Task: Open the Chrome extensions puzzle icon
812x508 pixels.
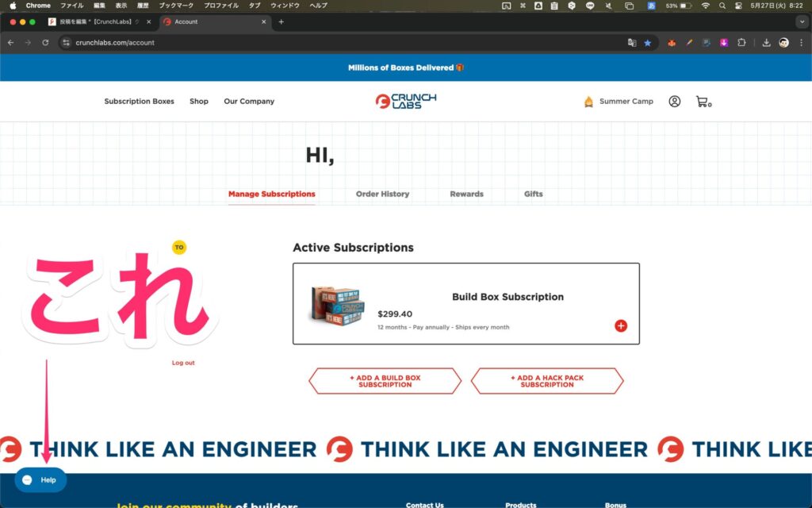Action: click(741, 43)
